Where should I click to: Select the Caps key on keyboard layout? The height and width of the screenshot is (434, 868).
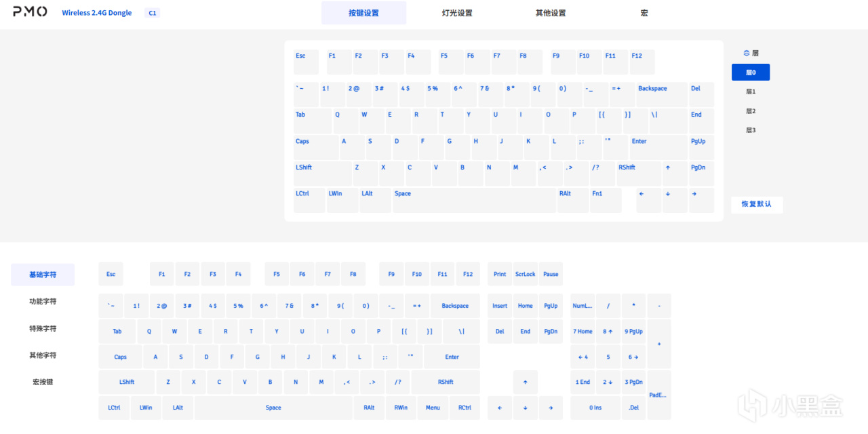point(315,147)
